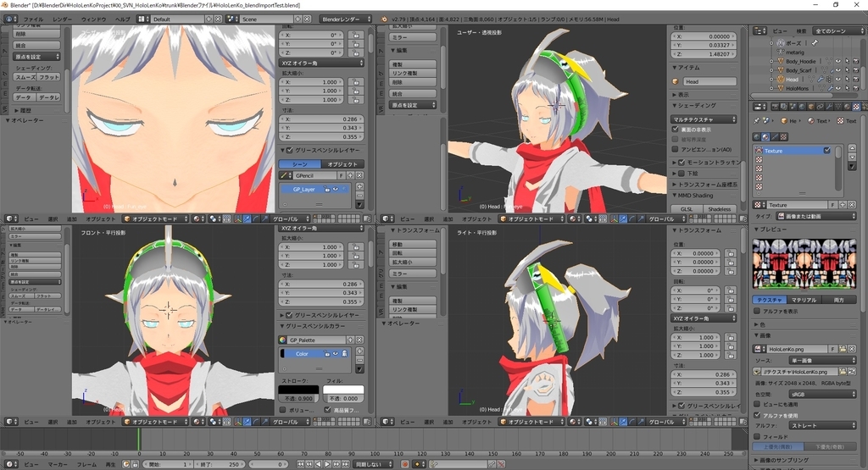
Task: Open the アルファ ストレート dropdown
Action: click(x=822, y=425)
